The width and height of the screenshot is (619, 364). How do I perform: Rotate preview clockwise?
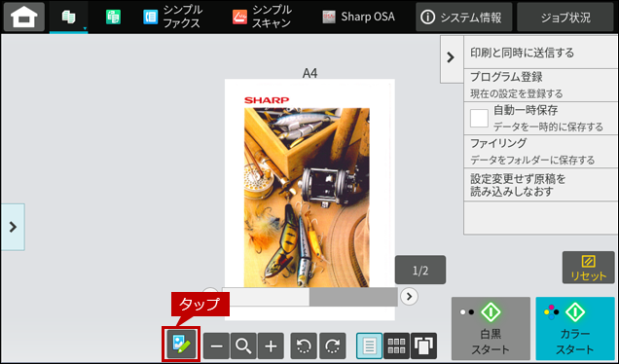point(333,346)
